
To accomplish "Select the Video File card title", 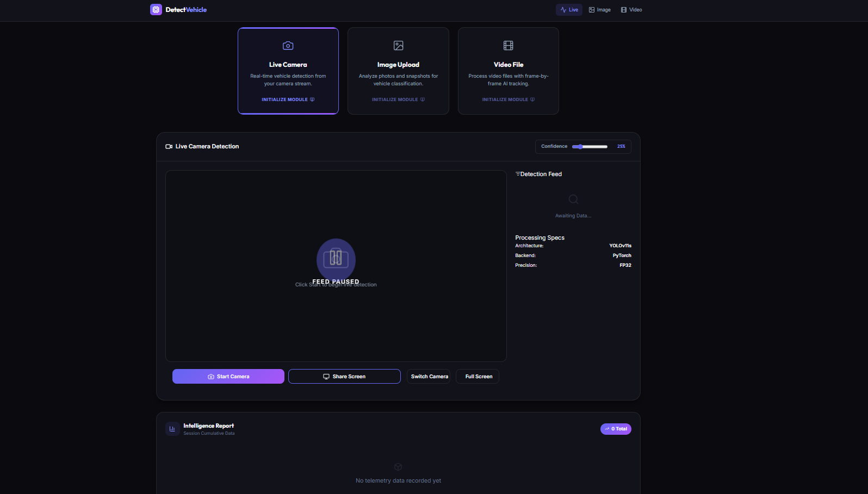I will (x=509, y=65).
